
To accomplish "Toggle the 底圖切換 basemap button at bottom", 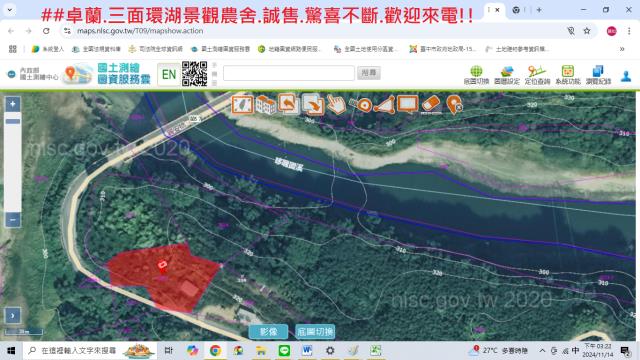I will coord(315,331).
